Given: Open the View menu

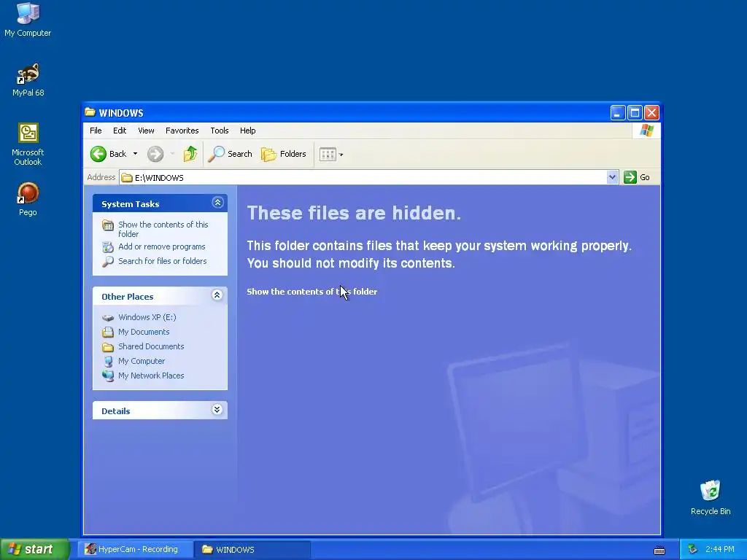Looking at the screenshot, I should pos(146,131).
